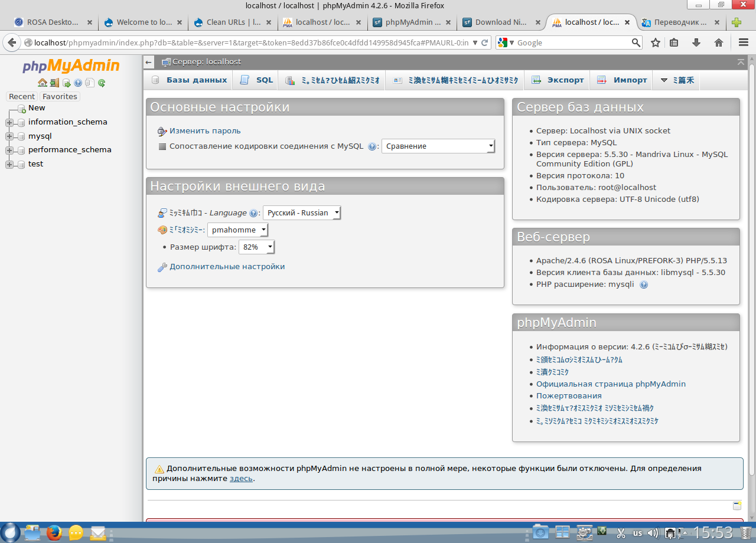Viewport: 756px width, 543px height.
Task: Click the Изменить пароль link
Action: 205,131
